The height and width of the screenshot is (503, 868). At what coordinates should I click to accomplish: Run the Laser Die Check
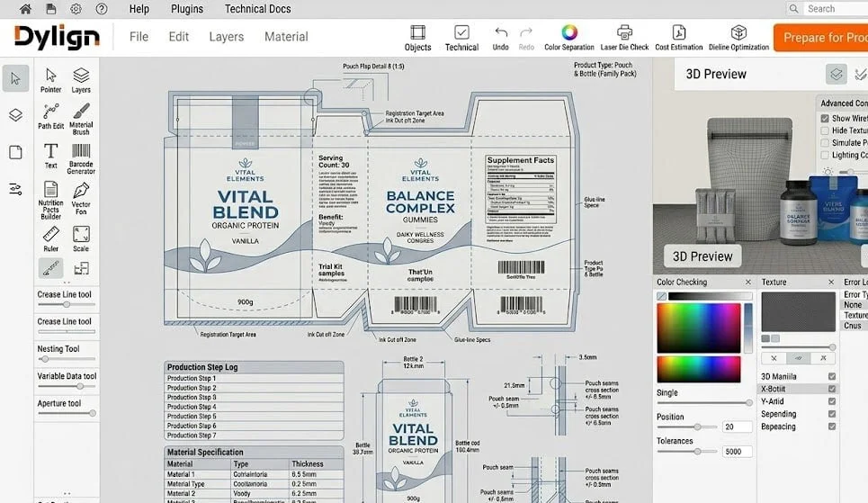pos(624,38)
